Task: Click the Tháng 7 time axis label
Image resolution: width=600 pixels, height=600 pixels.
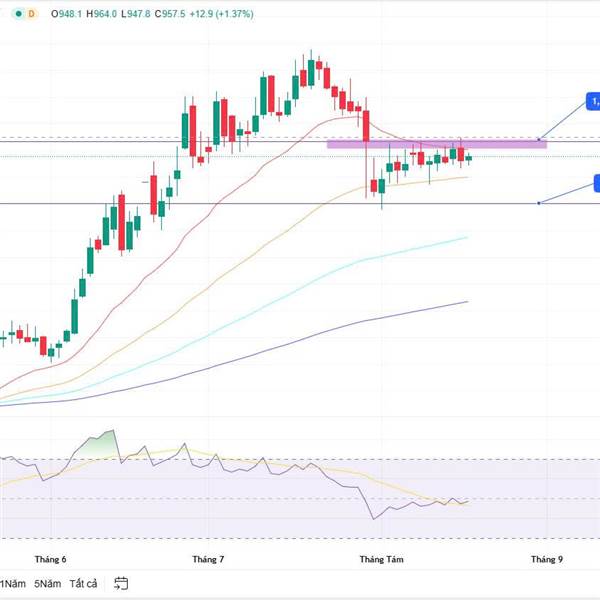Action: pos(208,559)
